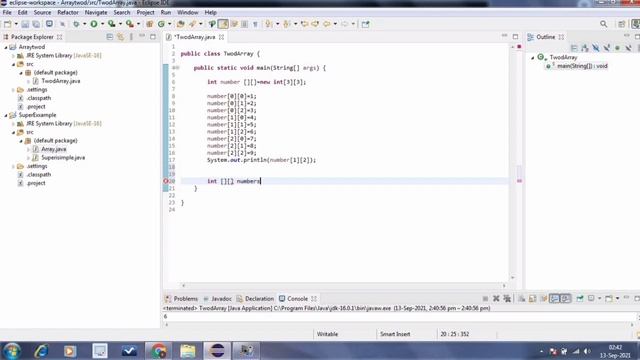Viewport: 640px width, 360px height.
Task: Toggle Show Whitespace Characters pilcrow button
Action: point(255,24)
